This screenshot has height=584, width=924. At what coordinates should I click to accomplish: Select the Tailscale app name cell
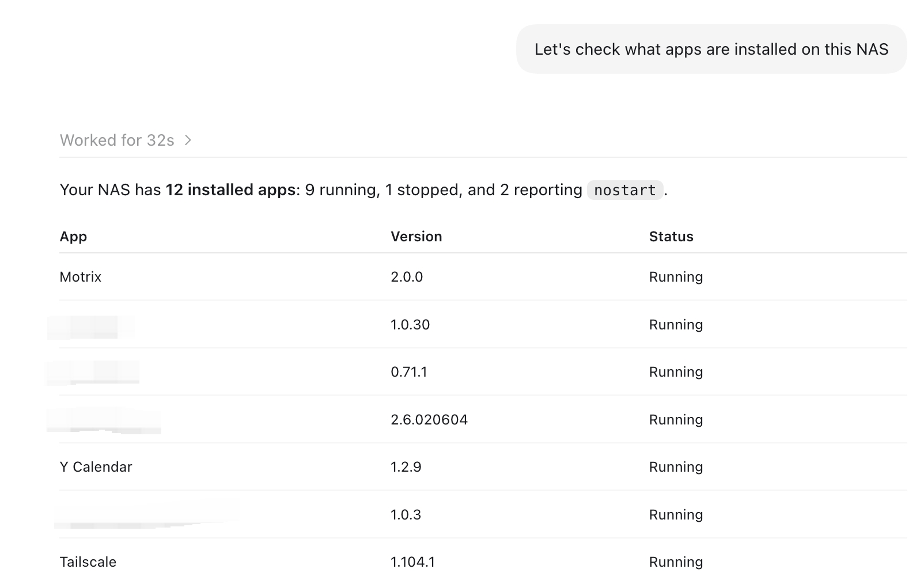click(88, 562)
